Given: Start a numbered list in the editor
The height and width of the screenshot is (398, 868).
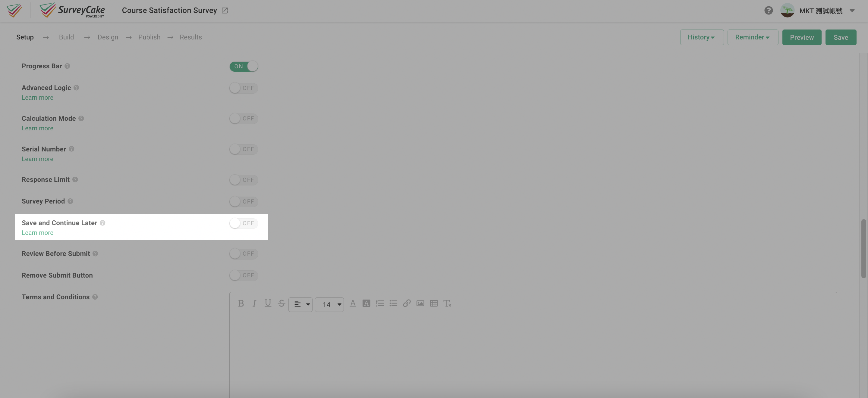Looking at the screenshot, I should click(x=380, y=303).
